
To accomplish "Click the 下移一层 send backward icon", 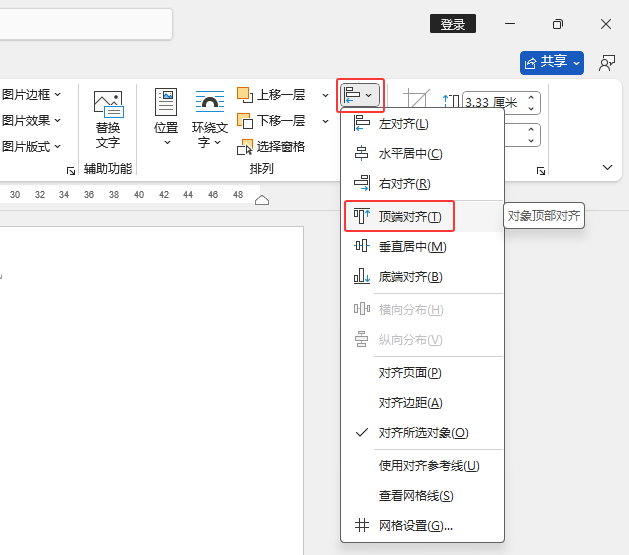I will (x=245, y=121).
